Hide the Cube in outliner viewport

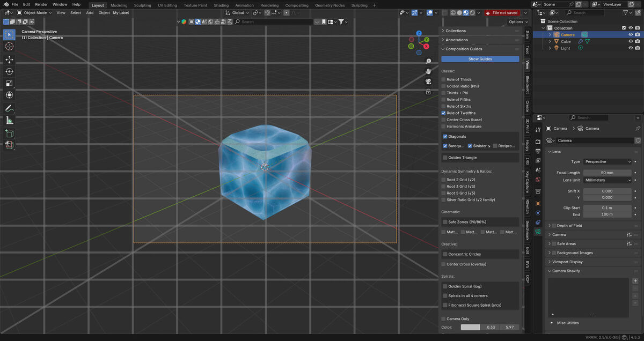coord(631,41)
